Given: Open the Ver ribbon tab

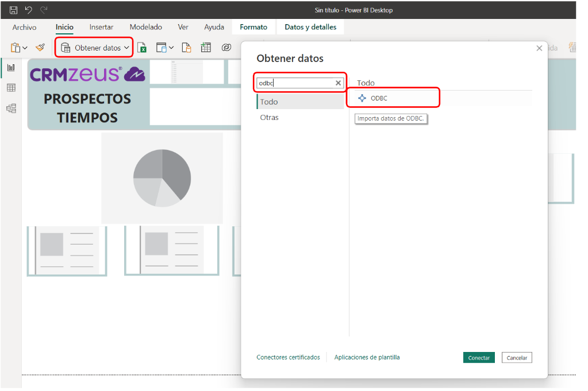Looking at the screenshot, I should click(183, 27).
